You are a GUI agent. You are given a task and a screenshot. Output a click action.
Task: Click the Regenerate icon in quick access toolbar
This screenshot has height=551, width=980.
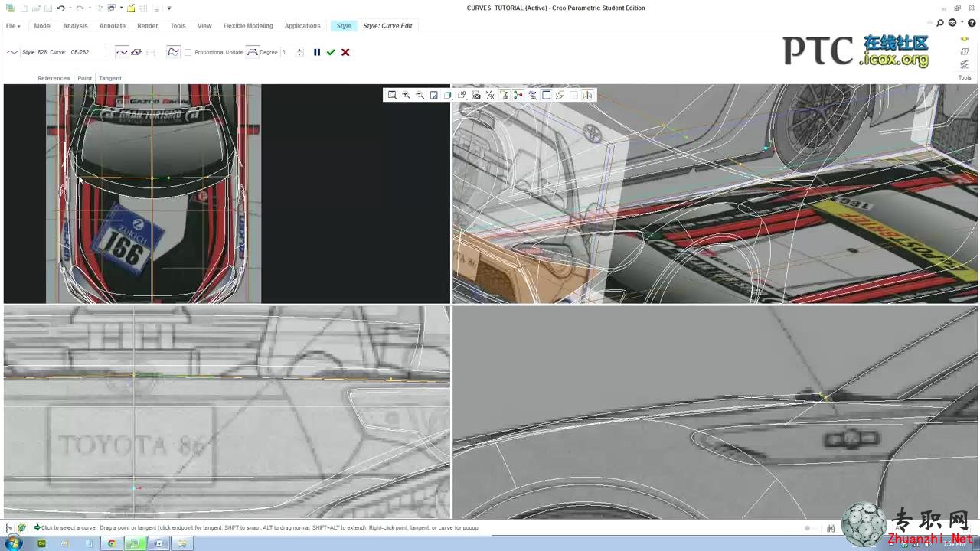[x=100, y=8]
